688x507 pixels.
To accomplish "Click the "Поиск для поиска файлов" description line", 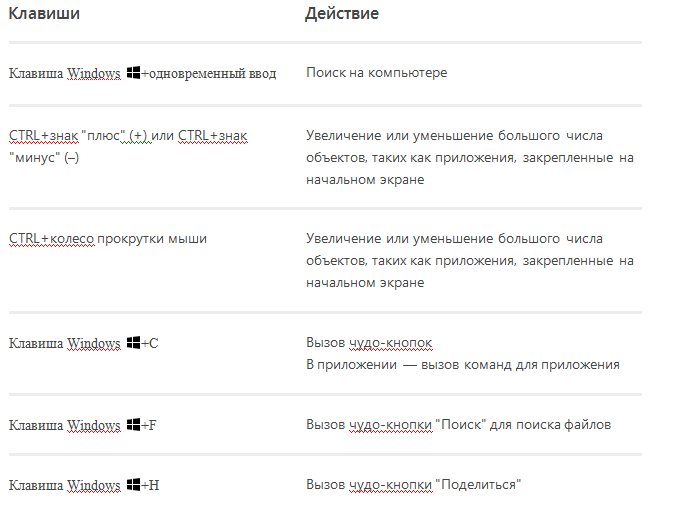I will (x=458, y=424).
